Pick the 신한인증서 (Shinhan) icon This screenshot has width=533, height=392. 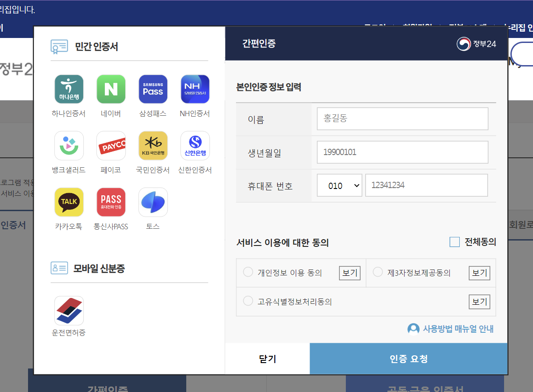pyautogui.click(x=195, y=146)
